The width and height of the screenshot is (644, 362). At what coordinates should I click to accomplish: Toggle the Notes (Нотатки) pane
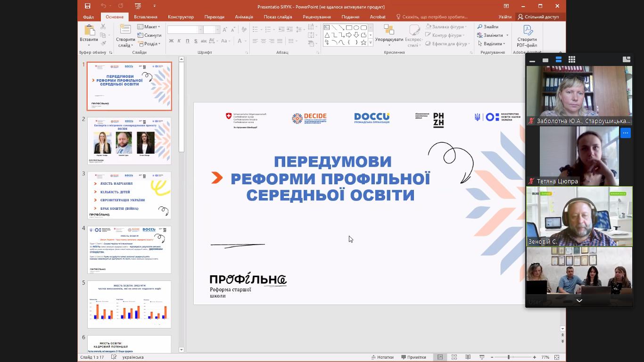point(382,357)
